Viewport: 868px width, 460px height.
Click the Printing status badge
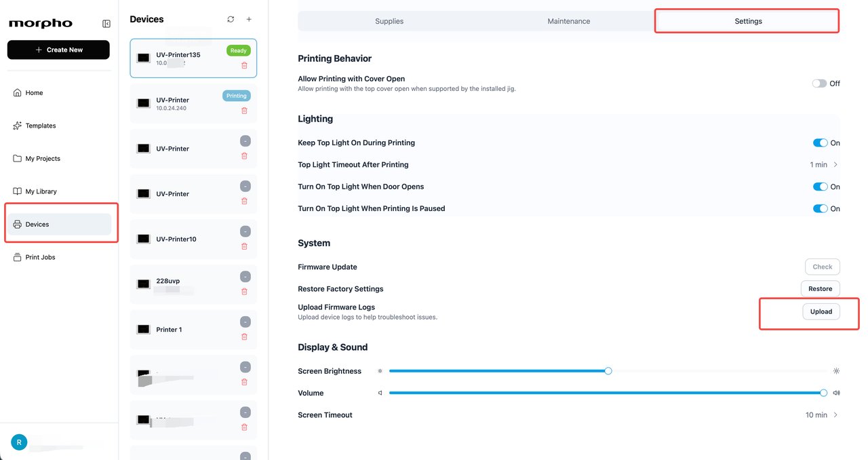click(x=237, y=96)
